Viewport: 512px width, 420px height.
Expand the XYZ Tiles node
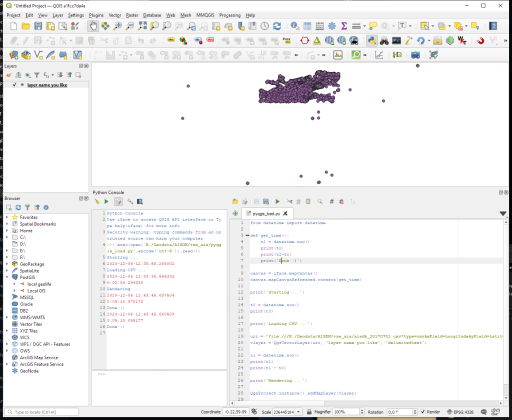click(7, 331)
